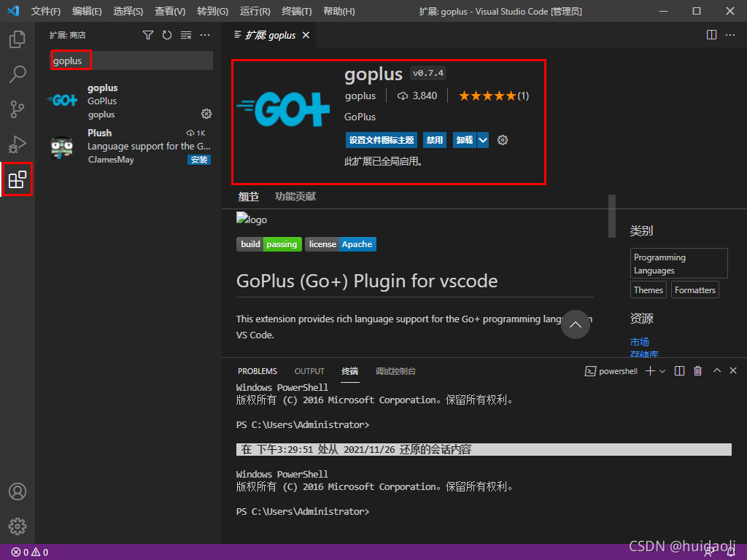Add a new terminal with plus icon
Viewport: 747px width, 560px height.
tap(650, 371)
